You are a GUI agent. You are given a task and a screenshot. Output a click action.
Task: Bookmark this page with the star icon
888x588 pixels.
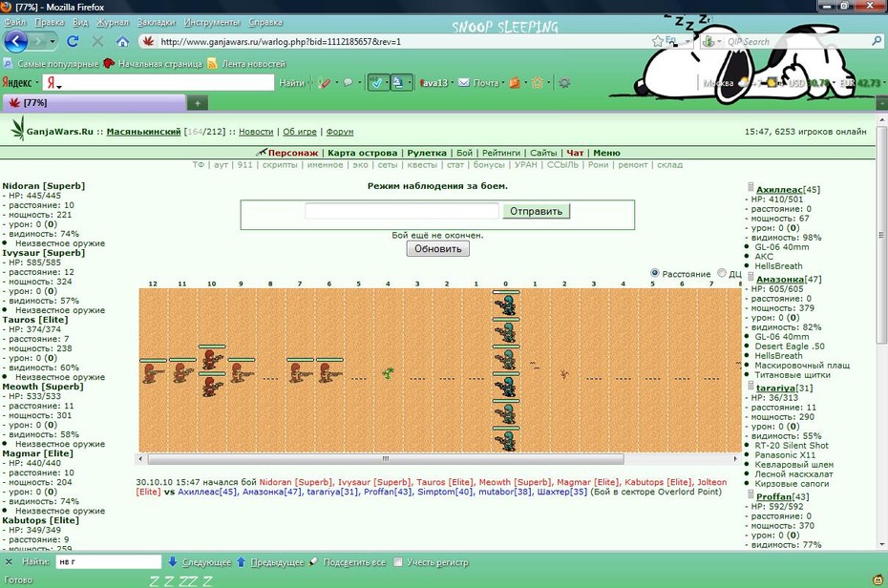657,41
